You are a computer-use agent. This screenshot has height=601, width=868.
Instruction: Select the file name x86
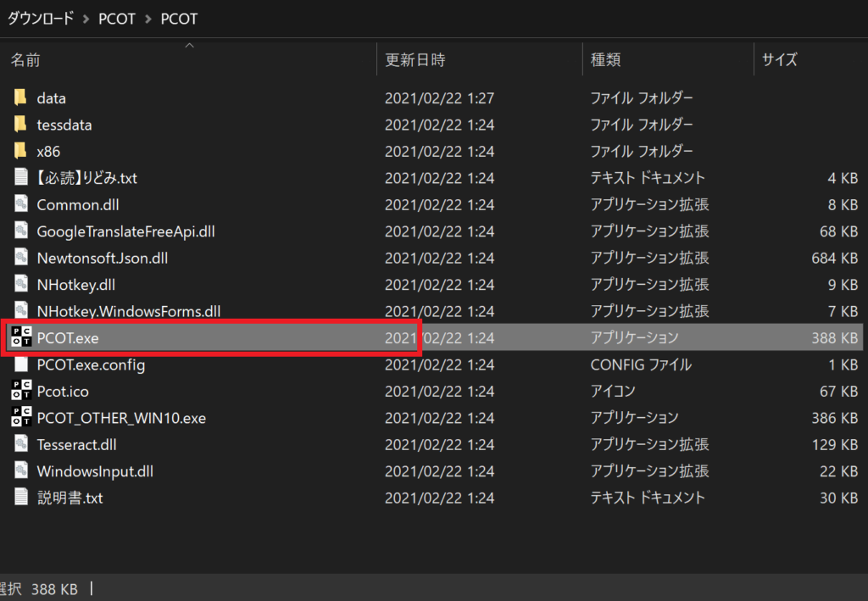pyautogui.click(x=48, y=151)
